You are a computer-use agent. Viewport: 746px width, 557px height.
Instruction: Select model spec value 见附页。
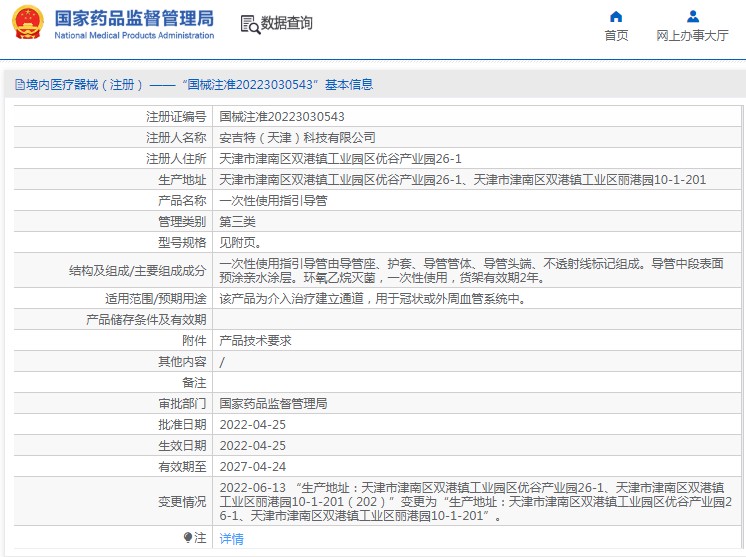click(x=240, y=242)
